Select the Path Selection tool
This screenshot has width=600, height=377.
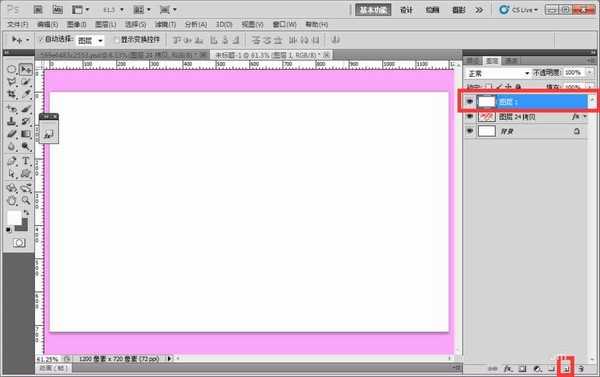pos(11,174)
